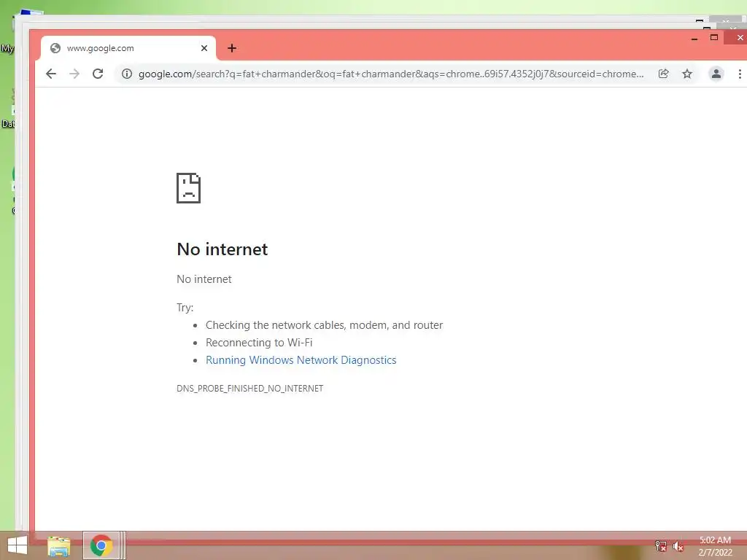
Task: Open the Chrome profile avatar
Action: coord(716,74)
